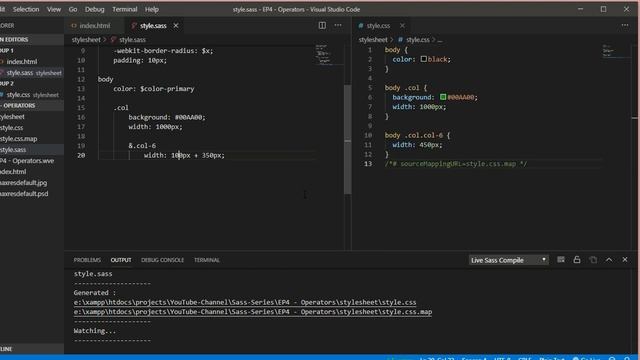Open the Debug menu
The width and height of the screenshot is (640, 360).
click(x=94, y=9)
